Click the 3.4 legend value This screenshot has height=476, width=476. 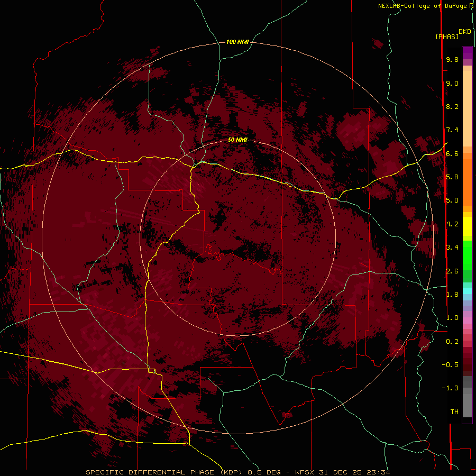coord(452,248)
